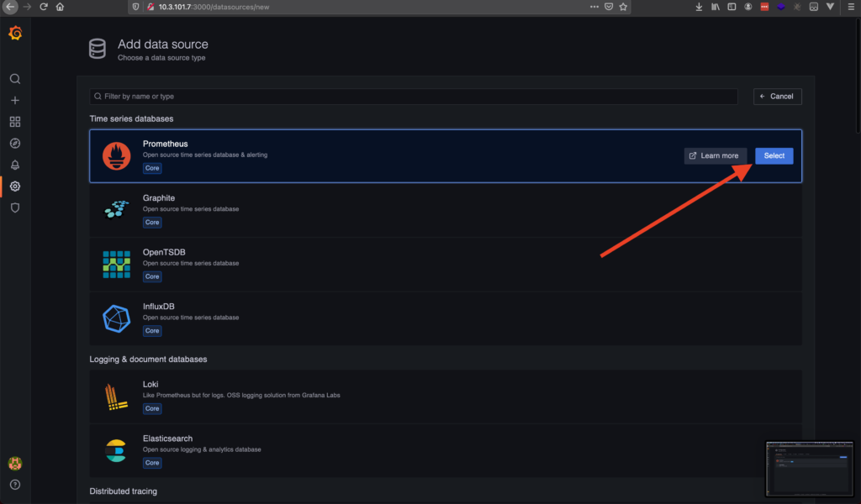Viewport: 861px width, 504px height.
Task: Open the browser downloads arrow icon
Action: 699,7
